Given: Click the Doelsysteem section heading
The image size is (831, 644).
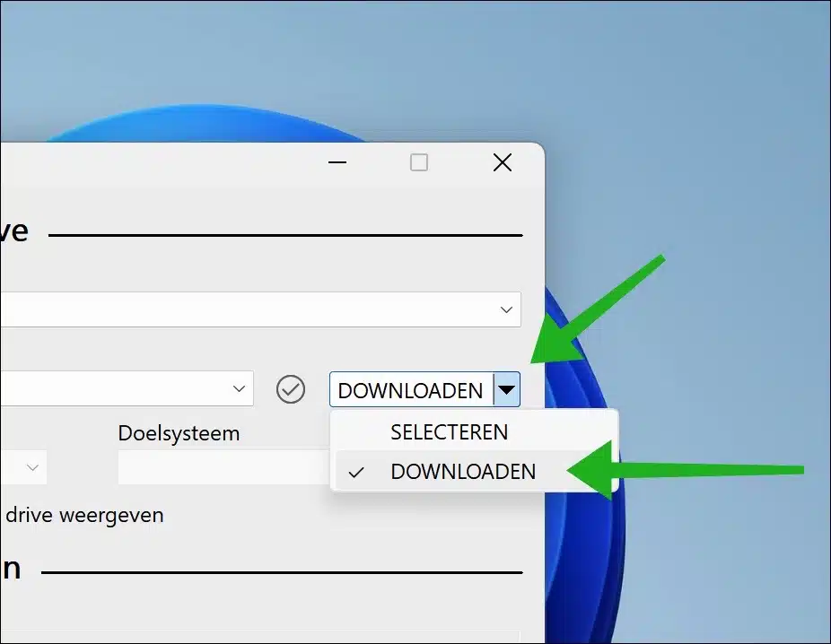Looking at the screenshot, I should [179, 432].
